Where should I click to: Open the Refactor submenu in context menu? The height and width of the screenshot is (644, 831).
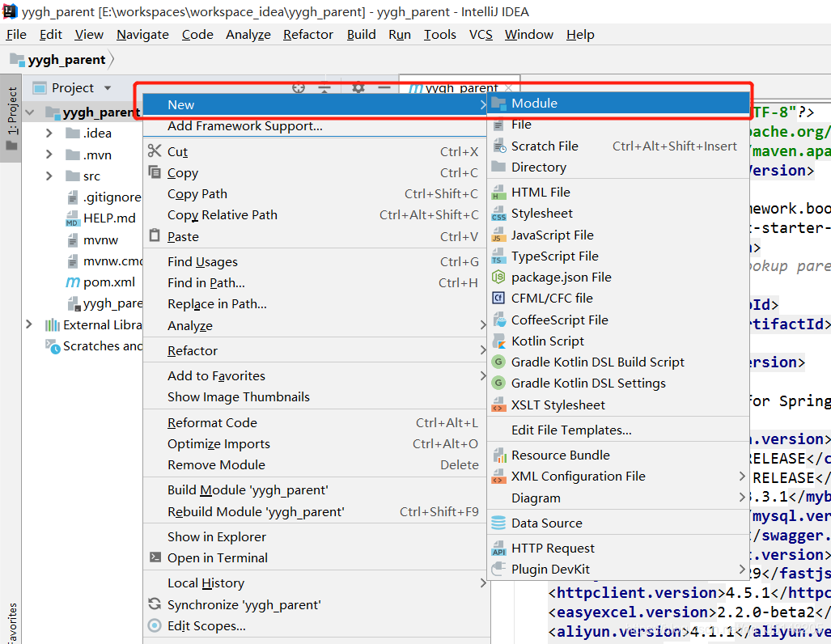coord(315,350)
